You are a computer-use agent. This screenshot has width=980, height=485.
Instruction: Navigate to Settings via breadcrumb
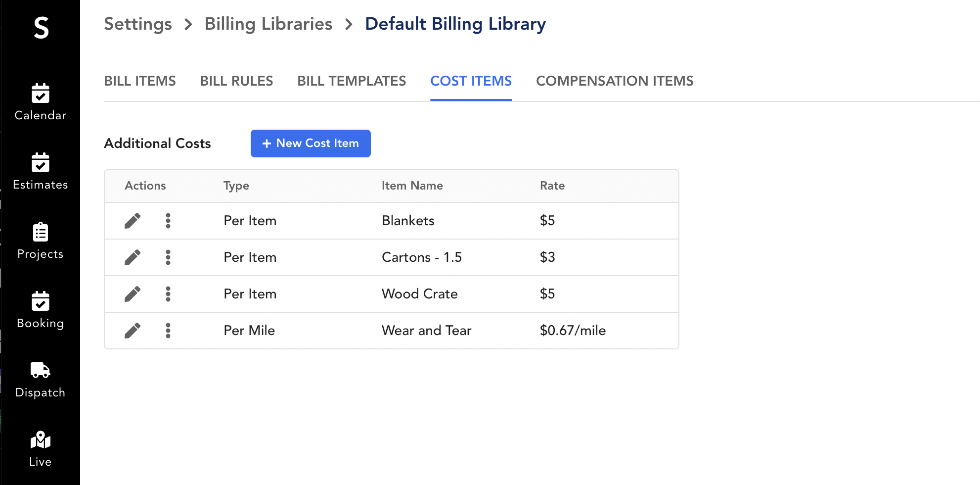[x=137, y=23]
